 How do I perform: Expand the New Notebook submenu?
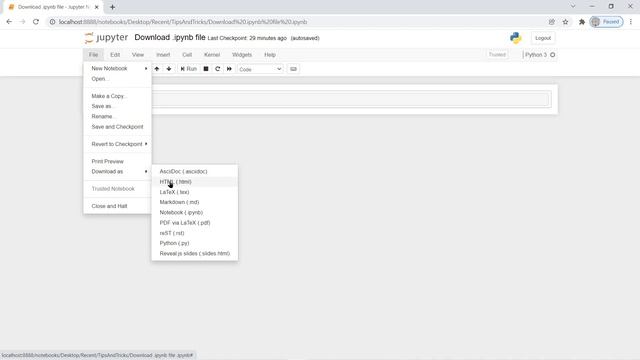coord(118,69)
